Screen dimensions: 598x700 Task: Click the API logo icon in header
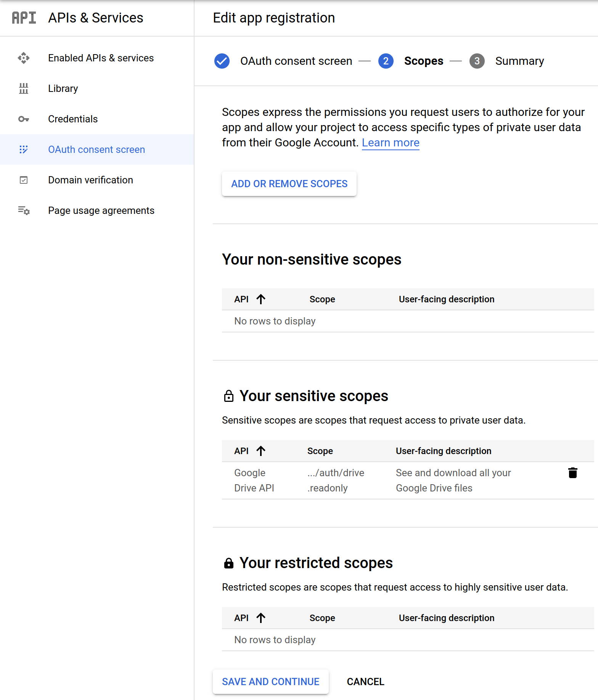point(24,18)
